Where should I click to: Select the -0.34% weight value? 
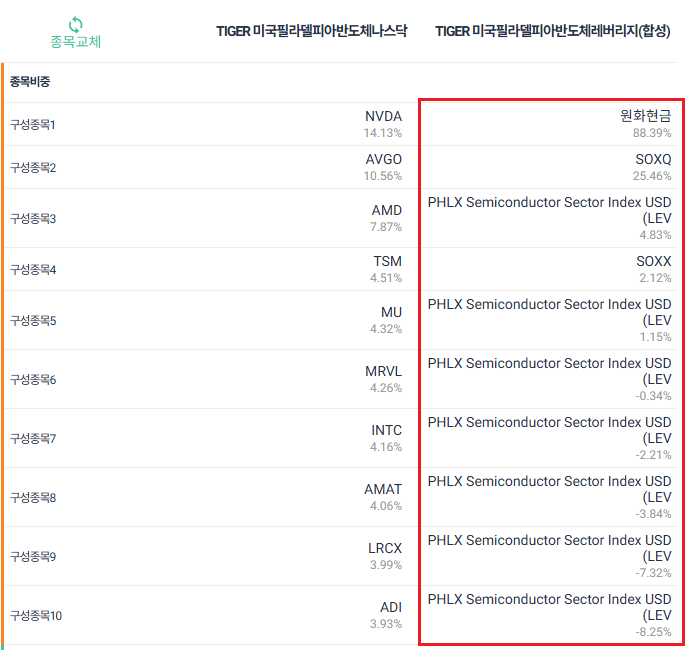(653, 396)
